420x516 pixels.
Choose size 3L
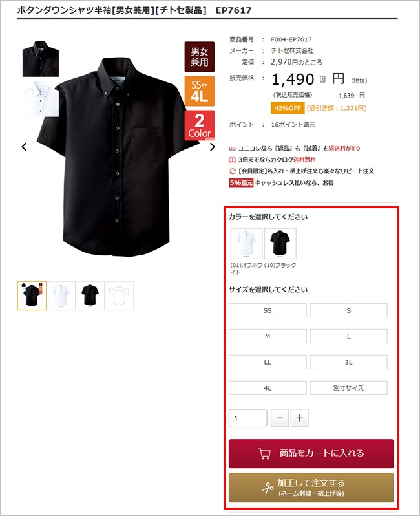tap(349, 362)
